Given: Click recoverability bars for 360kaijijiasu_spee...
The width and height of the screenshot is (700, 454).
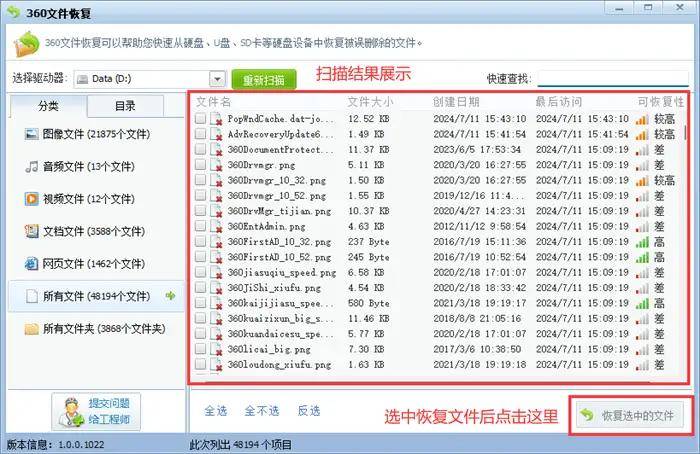Looking at the screenshot, I should tap(642, 304).
